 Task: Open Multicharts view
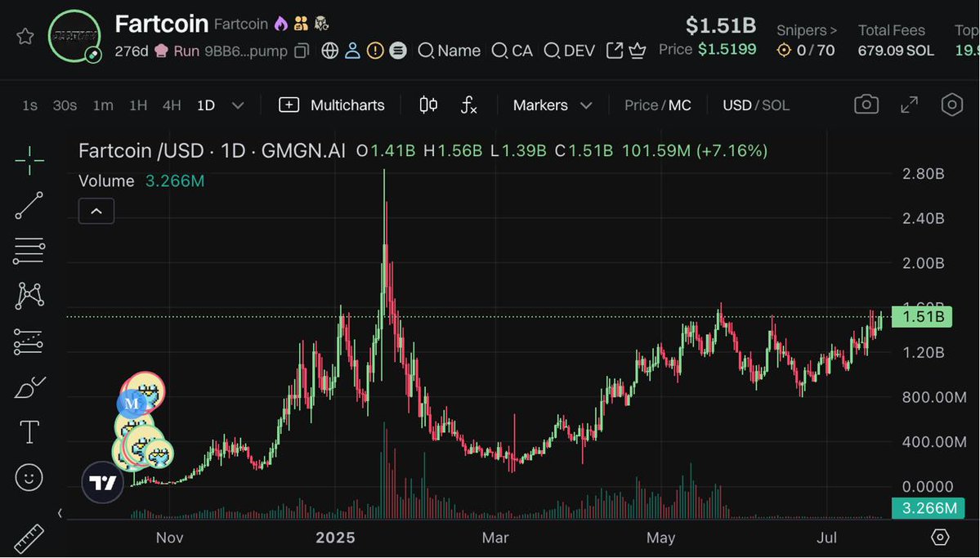click(x=332, y=105)
